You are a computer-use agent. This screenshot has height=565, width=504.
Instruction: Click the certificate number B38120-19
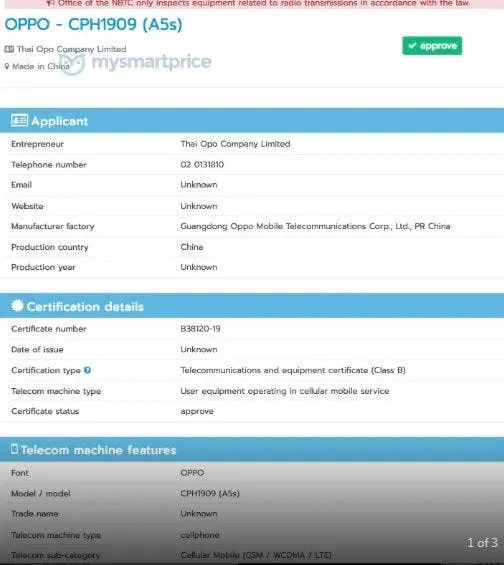click(x=200, y=329)
